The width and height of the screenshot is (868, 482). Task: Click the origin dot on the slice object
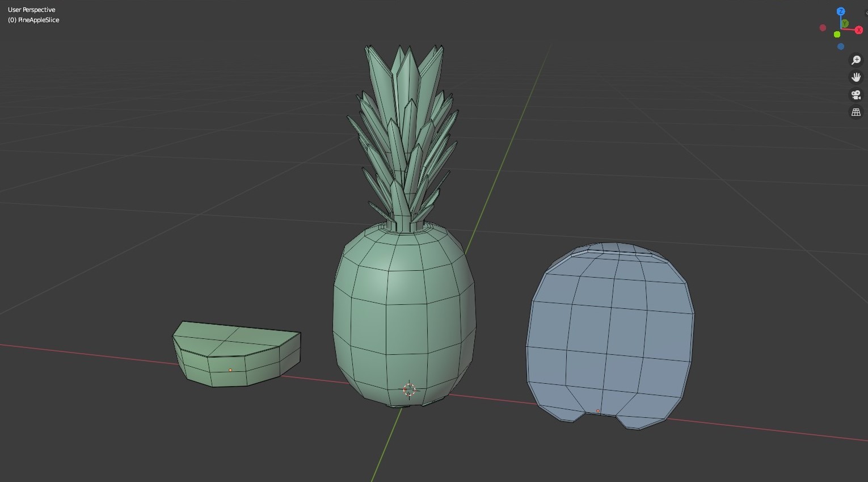click(230, 370)
